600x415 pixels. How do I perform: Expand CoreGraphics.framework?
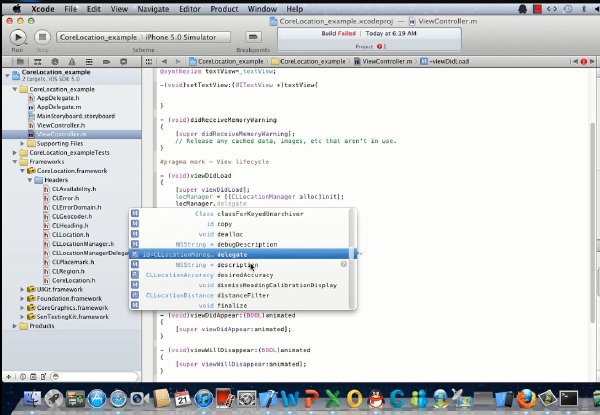coord(22,308)
